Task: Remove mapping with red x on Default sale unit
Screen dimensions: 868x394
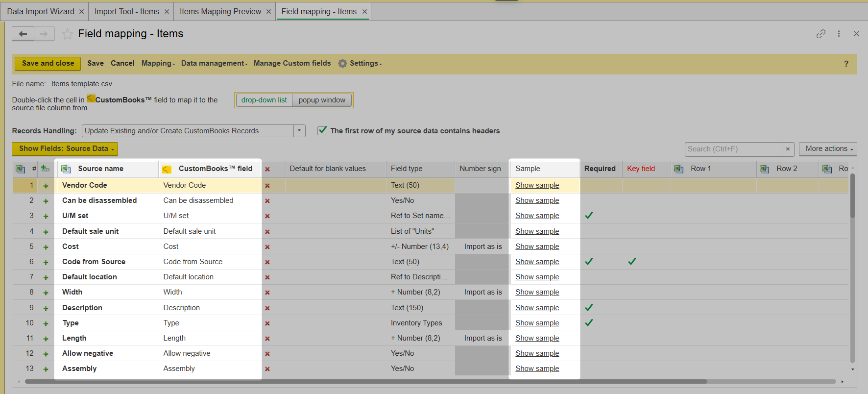Action: 267,232
